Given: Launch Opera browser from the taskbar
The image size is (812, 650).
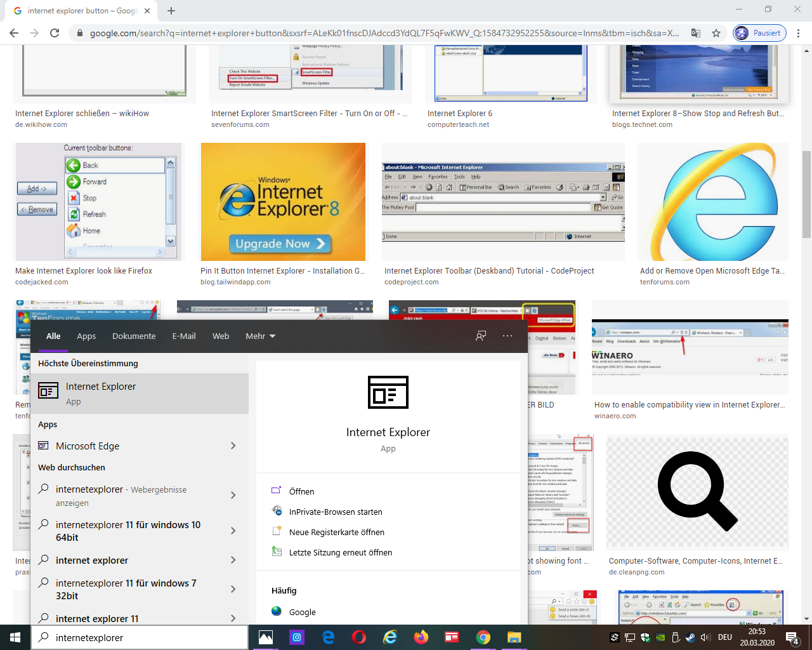Looking at the screenshot, I should pyautogui.click(x=359, y=637).
